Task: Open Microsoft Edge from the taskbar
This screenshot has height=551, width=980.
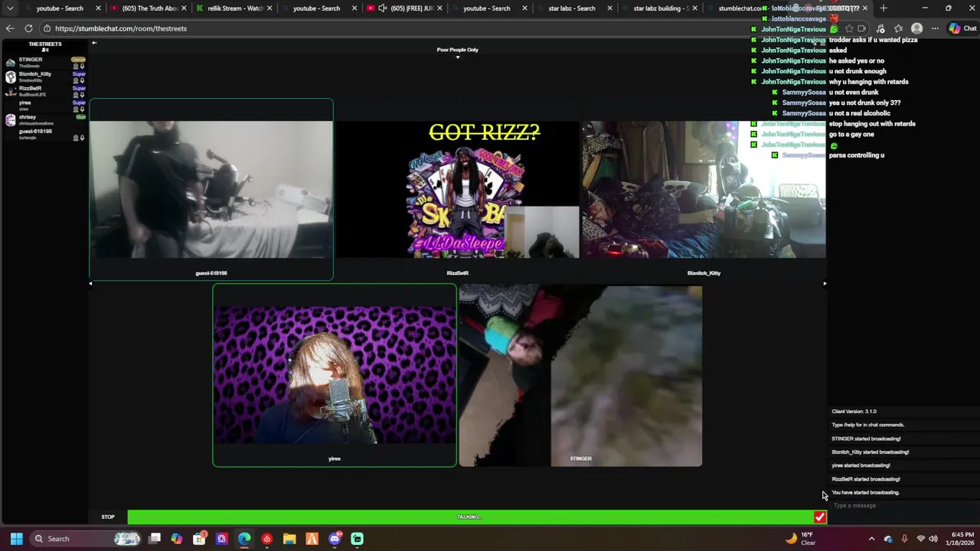Action: (244, 539)
